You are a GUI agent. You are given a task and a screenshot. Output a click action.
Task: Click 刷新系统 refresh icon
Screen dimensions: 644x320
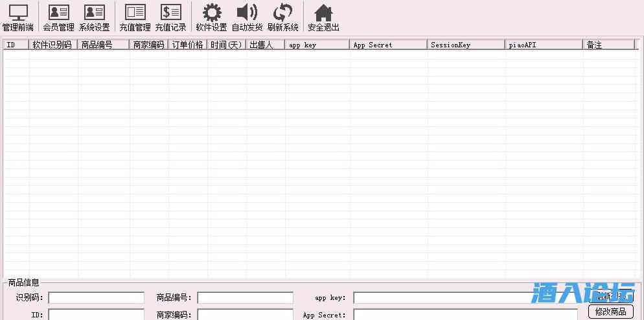[283, 17]
